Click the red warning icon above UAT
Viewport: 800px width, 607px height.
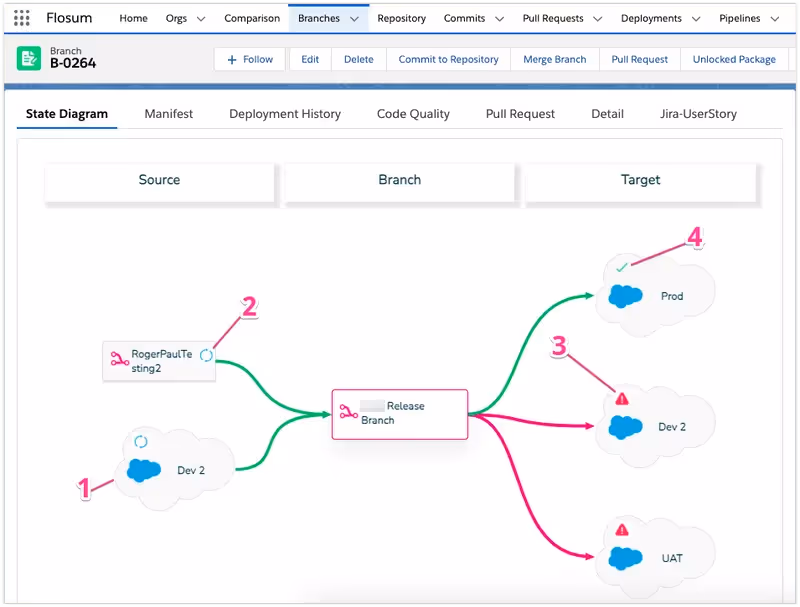point(621,530)
